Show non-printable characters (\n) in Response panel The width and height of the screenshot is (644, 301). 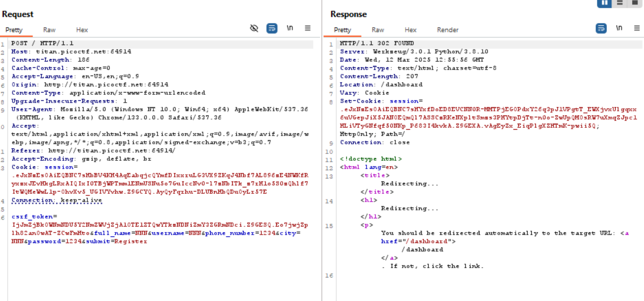tap(619, 28)
